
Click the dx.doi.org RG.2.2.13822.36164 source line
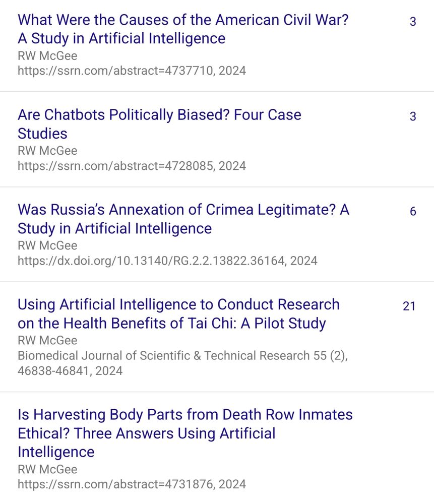[167, 261]
